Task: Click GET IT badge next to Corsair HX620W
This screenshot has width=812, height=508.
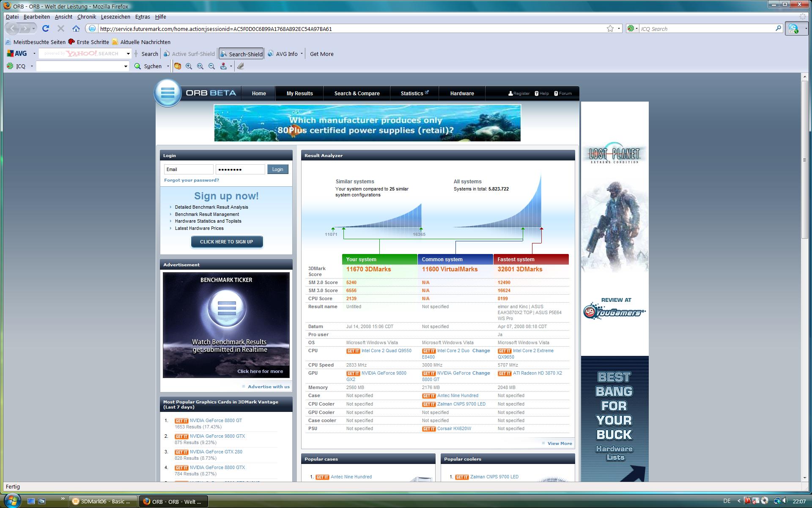Action: (428, 429)
